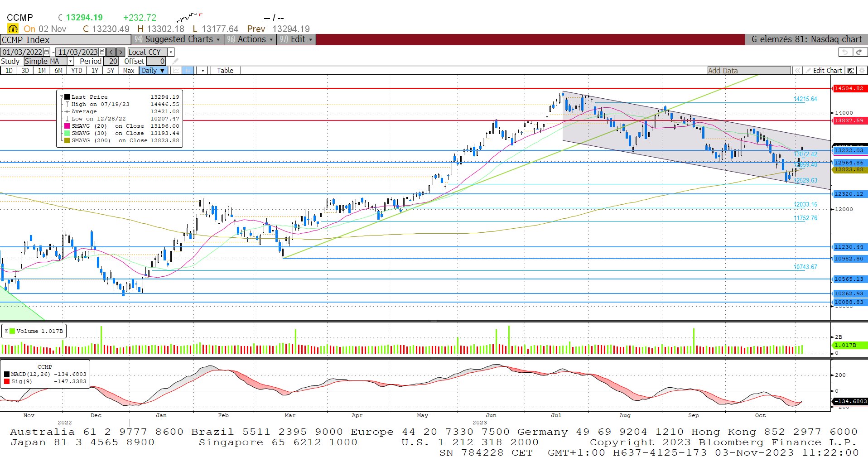Click the SMAVG (200) olive color swatch
The height and width of the screenshot is (476, 868).
pos(67,140)
